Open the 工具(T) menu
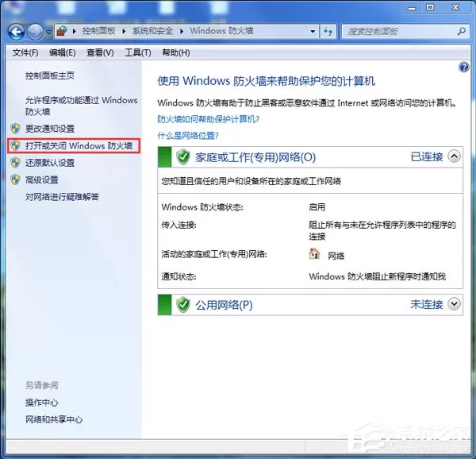The width and height of the screenshot is (476, 459). pyautogui.click(x=138, y=52)
